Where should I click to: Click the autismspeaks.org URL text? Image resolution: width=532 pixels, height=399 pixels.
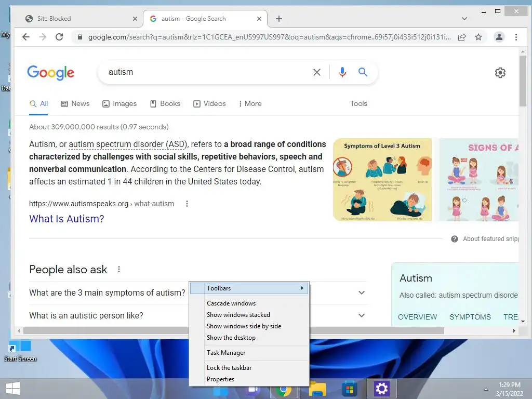[x=101, y=204]
